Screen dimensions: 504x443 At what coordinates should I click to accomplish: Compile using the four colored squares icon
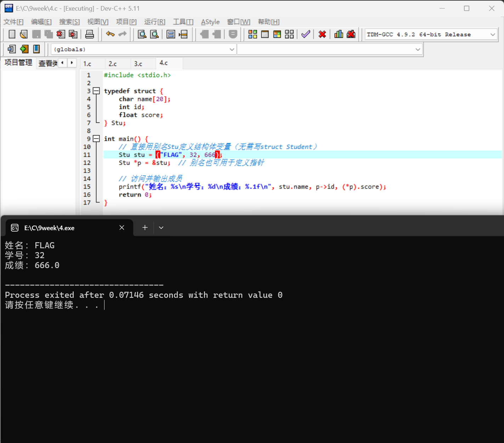click(x=253, y=34)
